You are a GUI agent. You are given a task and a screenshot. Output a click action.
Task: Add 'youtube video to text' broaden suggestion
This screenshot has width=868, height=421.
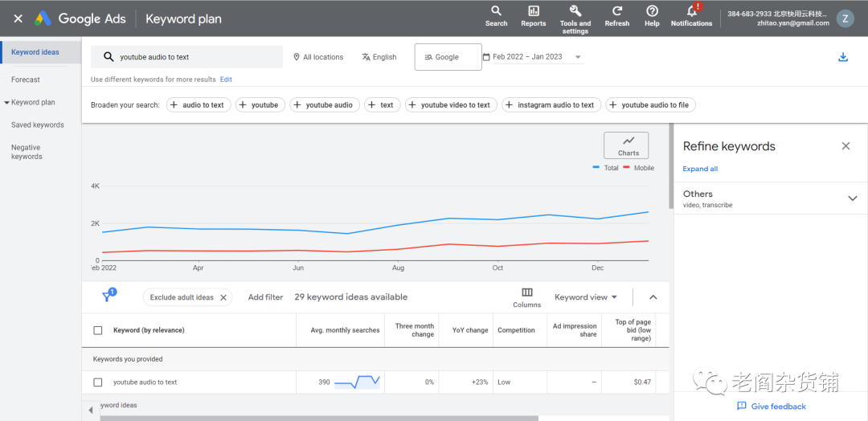coord(449,105)
